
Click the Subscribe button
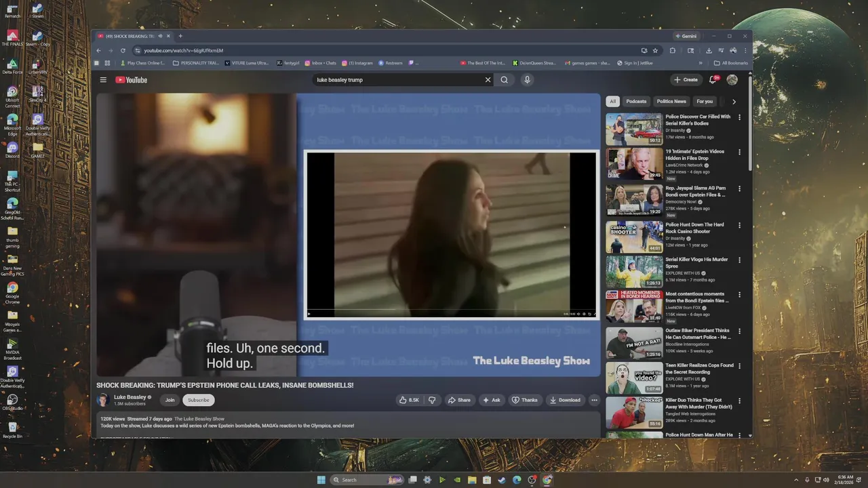click(x=199, y=400)
